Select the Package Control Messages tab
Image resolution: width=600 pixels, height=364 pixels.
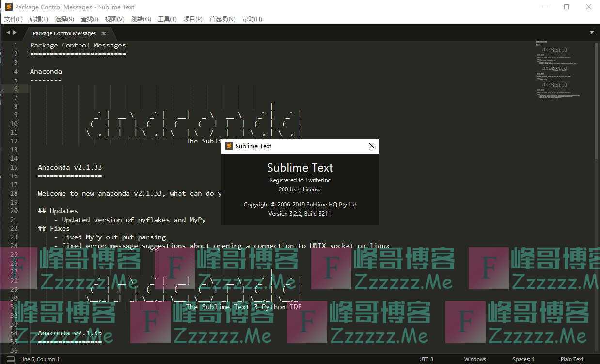point(64,33)
